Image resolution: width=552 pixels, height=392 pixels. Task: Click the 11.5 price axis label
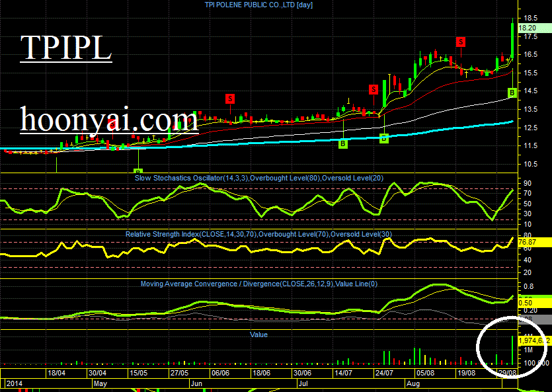[531, 145]
